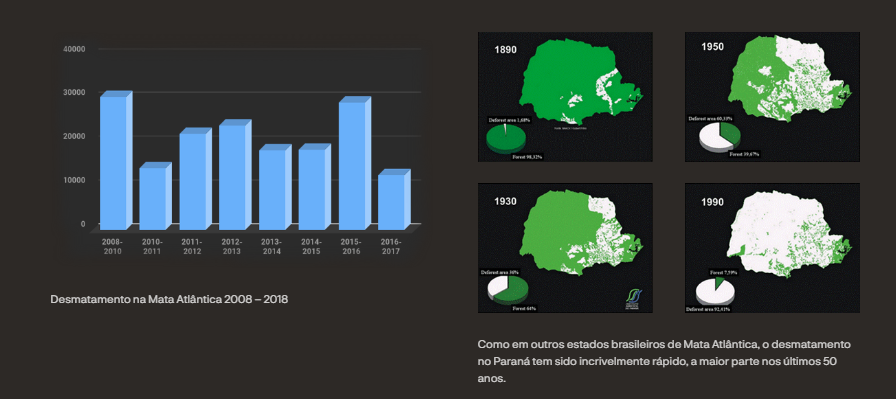Select the 2014-2015 bar

[x=315, y=186]
